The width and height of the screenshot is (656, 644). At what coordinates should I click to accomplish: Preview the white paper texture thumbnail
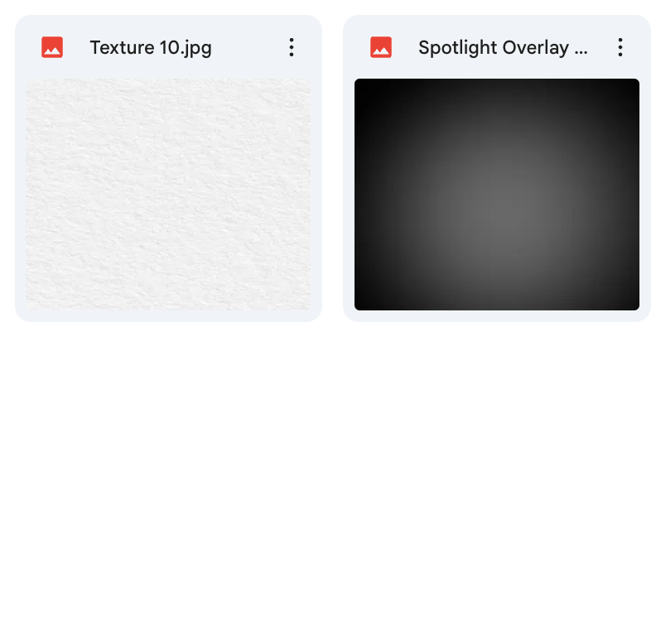pos(168,195)
